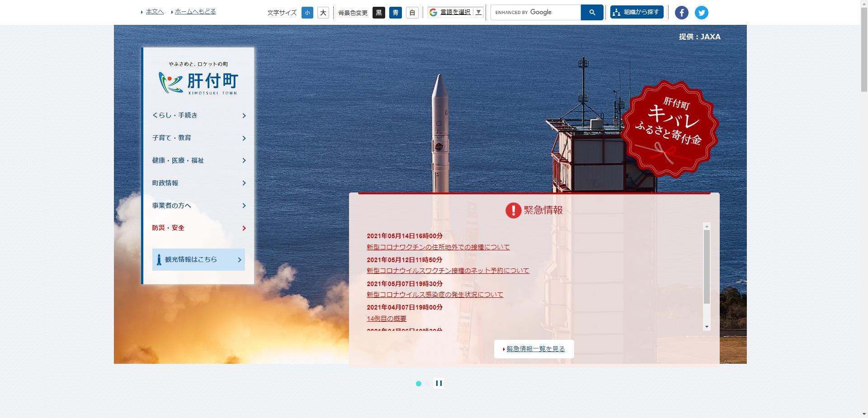Screen dimensions: 868x418
Task: Open the キバレ ふるさと寄付金 badge
Action: point(669,129)
